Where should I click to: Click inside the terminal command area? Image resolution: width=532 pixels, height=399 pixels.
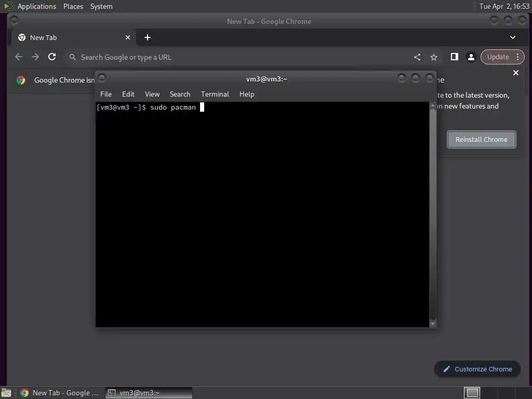click(x=262, y=215)
